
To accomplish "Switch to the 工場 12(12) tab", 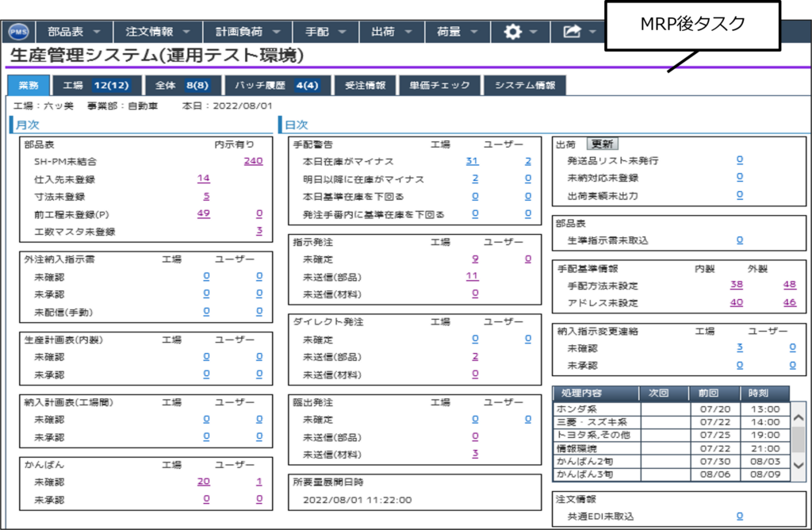I will 96,86.
